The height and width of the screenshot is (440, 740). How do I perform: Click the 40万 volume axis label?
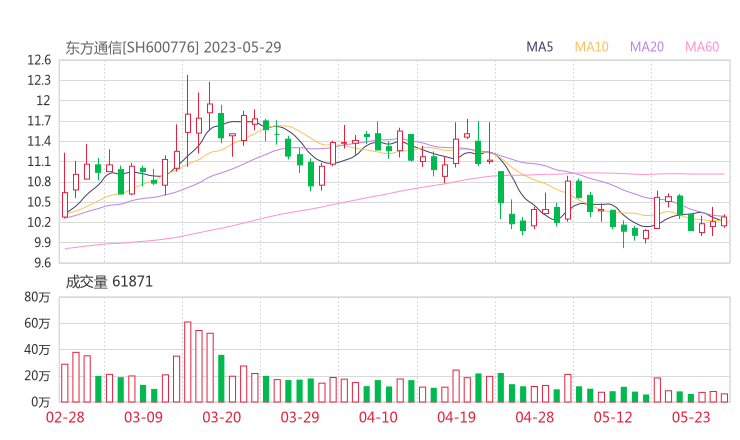(x=37, y=350)
